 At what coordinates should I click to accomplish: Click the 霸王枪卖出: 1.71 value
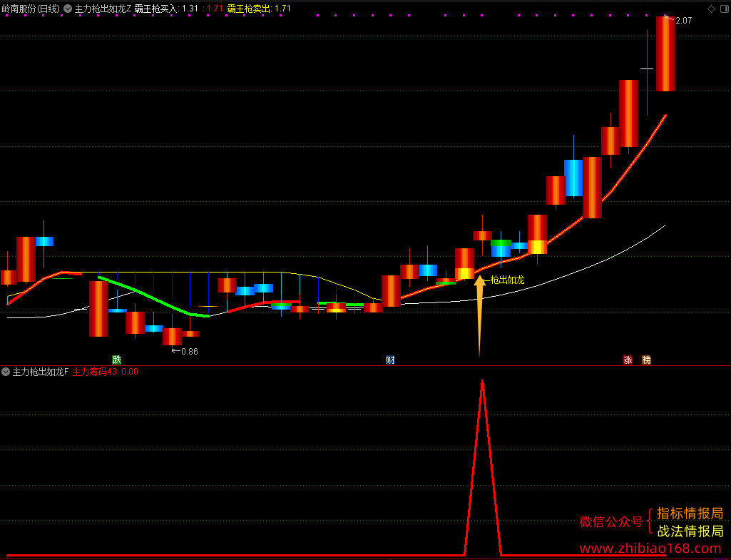pyautogui.click(x=259, y=9)
